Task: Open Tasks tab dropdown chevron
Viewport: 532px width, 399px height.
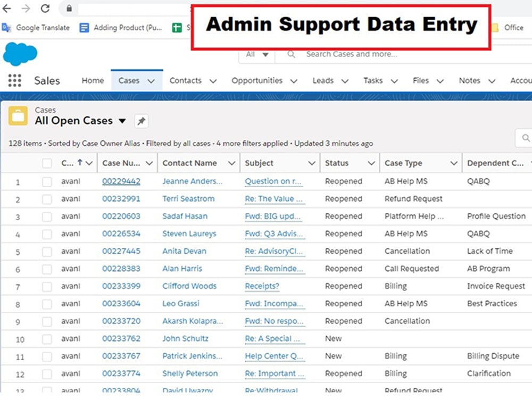Action: [x=394, y=81]
